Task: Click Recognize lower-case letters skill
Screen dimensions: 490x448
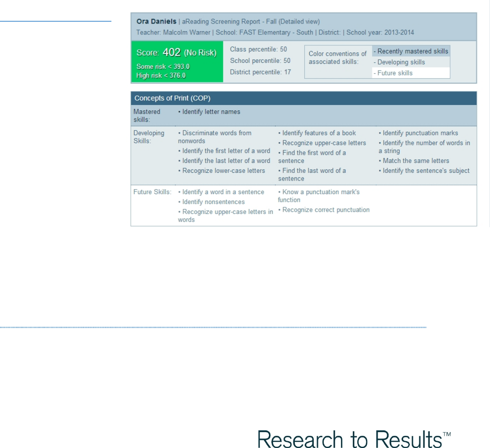Action: click(221, 171)
